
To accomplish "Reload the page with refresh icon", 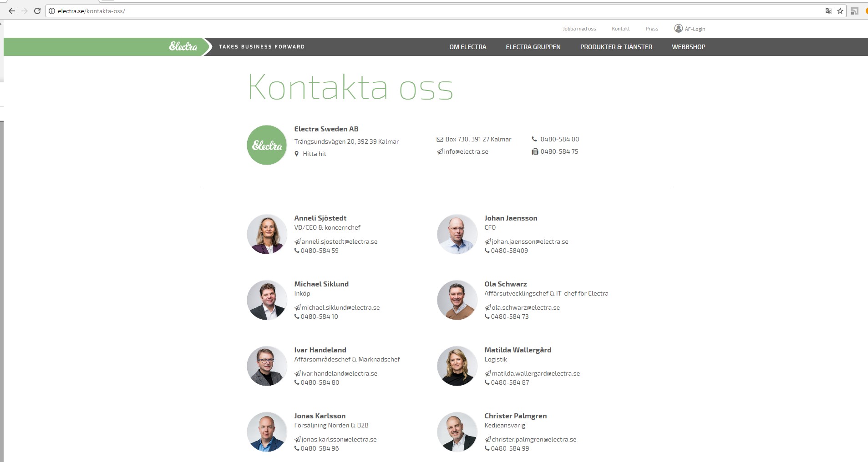I will [x=37, y=11].
